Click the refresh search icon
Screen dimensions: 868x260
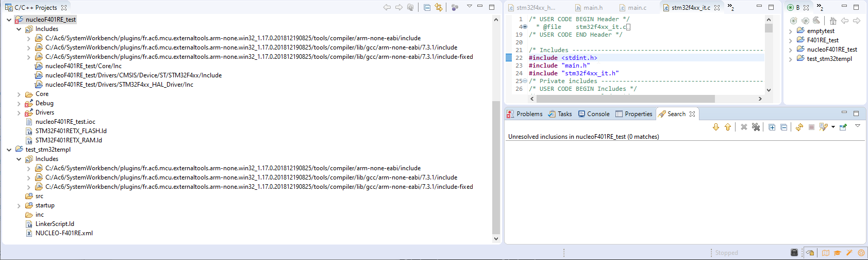click(799, 127)
